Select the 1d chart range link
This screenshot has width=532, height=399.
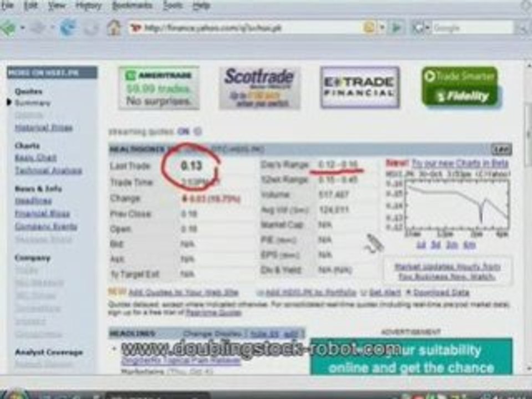click(421, 244)
